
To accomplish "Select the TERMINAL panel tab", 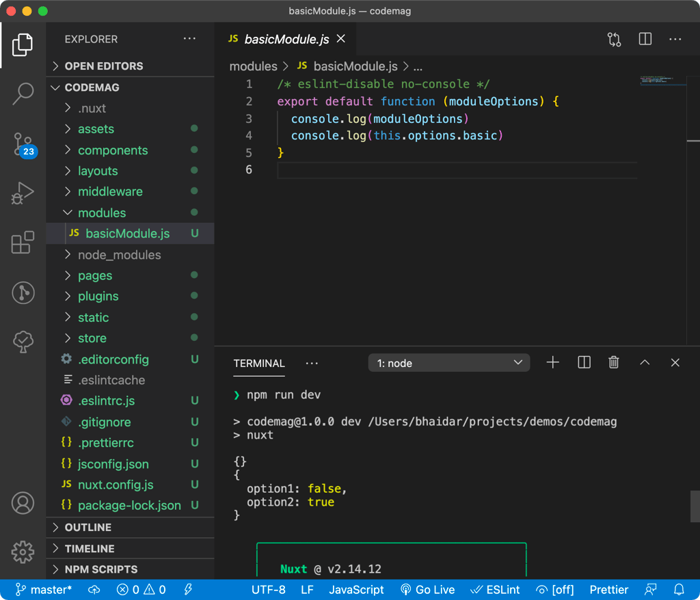I will point(259,364).
